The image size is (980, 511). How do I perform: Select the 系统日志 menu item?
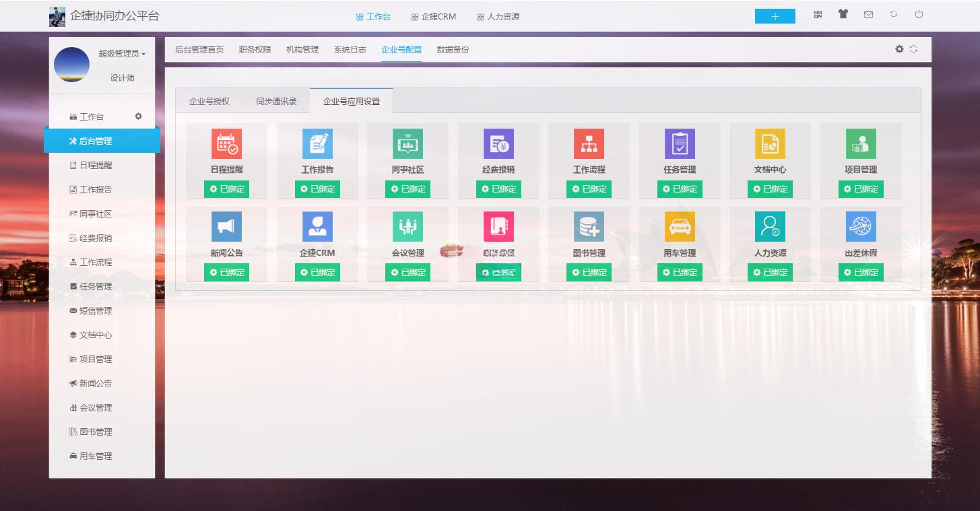[350, 49]
